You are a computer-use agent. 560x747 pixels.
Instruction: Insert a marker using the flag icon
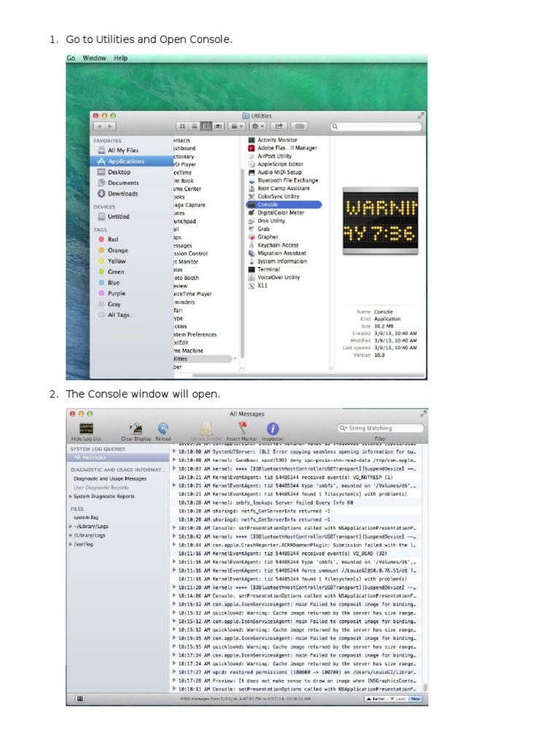241,428
